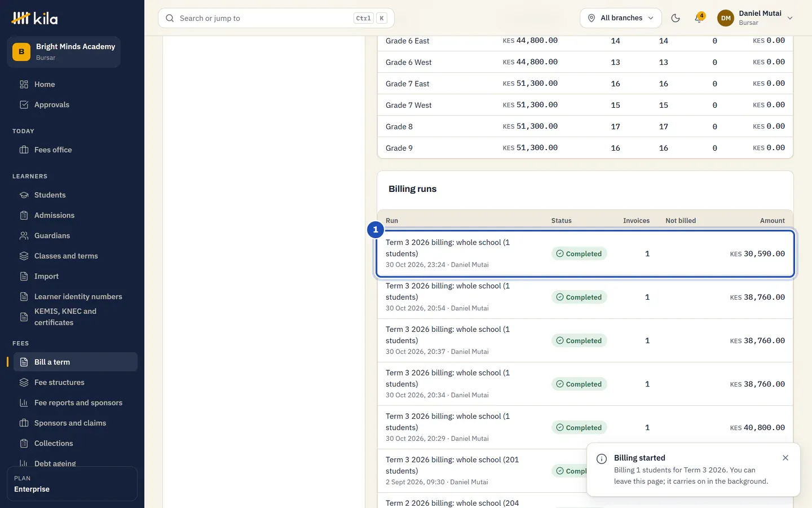
Task: Click the Sponsors and claims icon
Action: coord(24,423)
